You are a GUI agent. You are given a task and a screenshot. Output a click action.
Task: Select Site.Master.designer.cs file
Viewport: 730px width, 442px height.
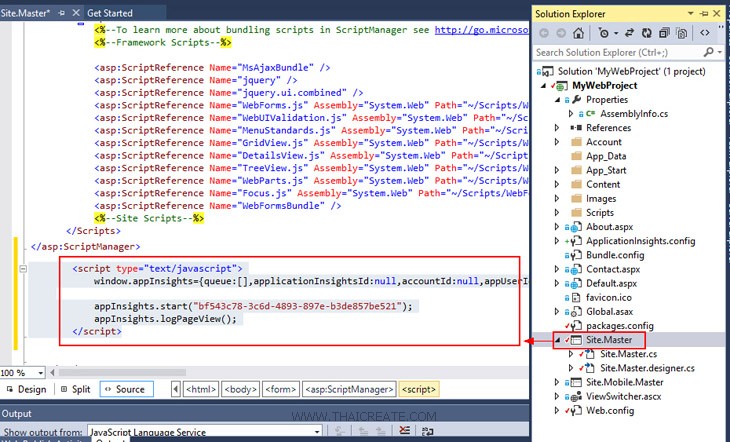647,368
